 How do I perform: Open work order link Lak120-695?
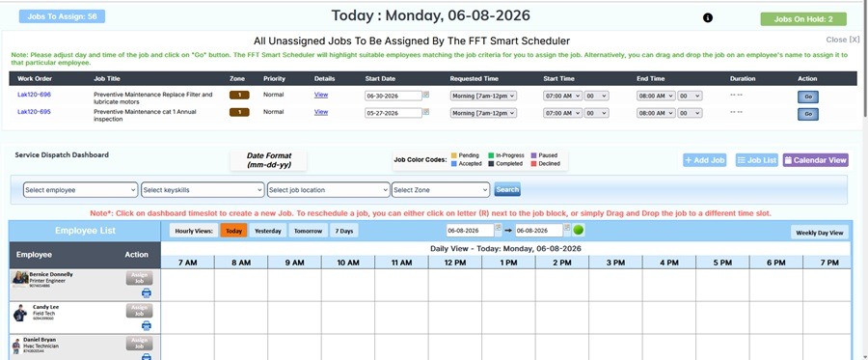point(35,112)
